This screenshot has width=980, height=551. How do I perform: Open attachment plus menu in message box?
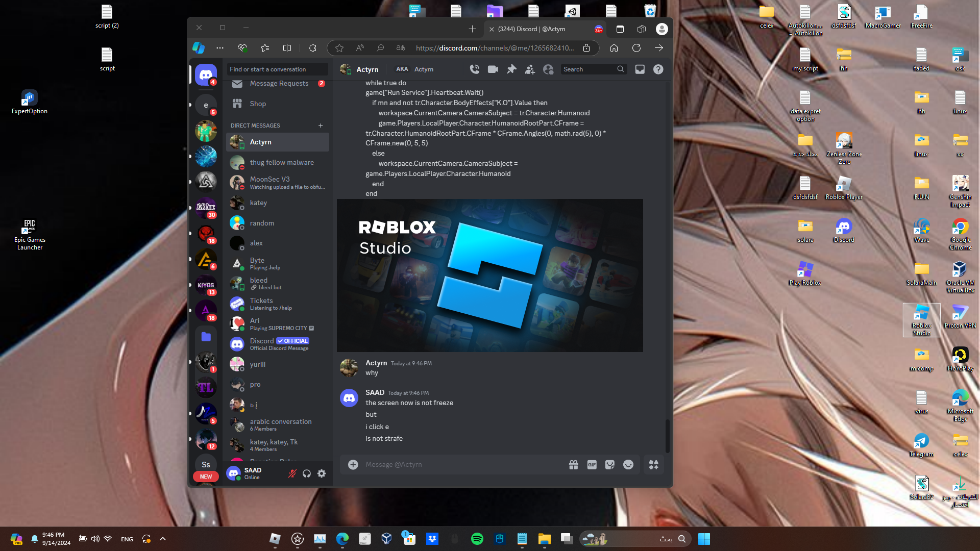pos(353,465)
